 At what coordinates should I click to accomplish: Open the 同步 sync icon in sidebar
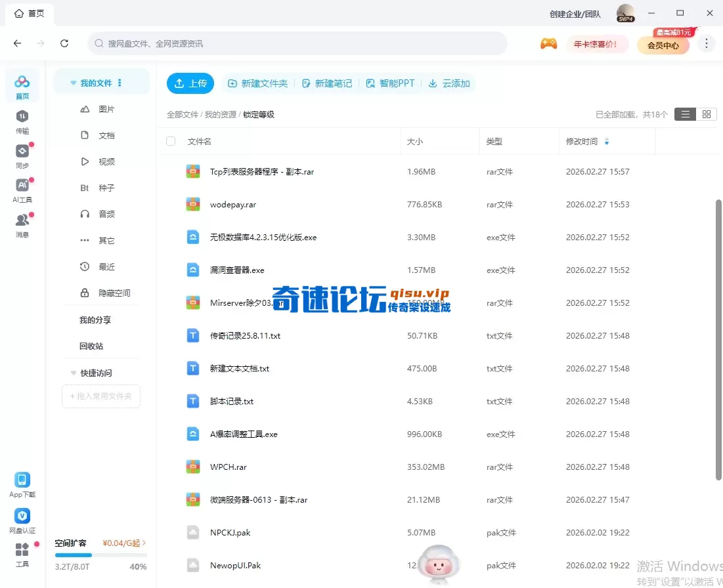[22, 152]
